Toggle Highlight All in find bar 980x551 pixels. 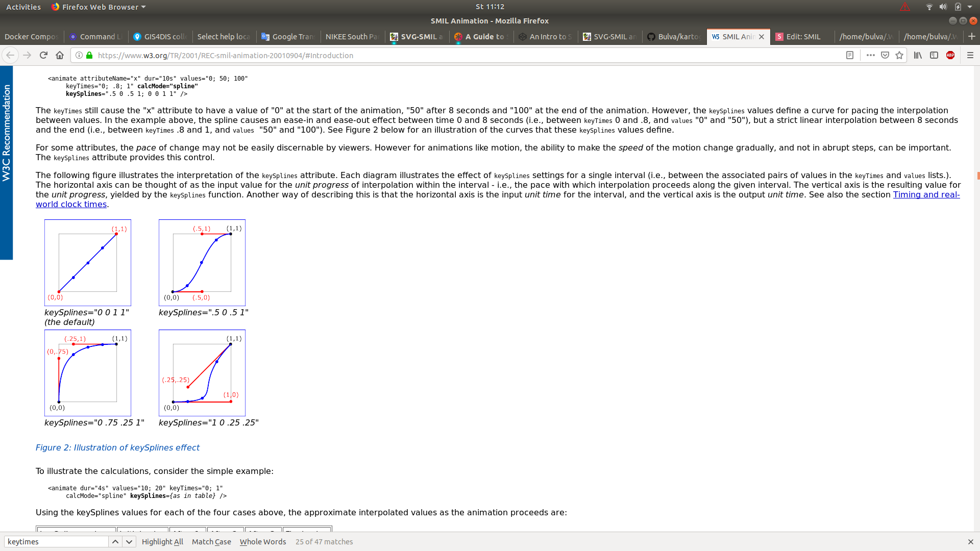pos(162,542)
